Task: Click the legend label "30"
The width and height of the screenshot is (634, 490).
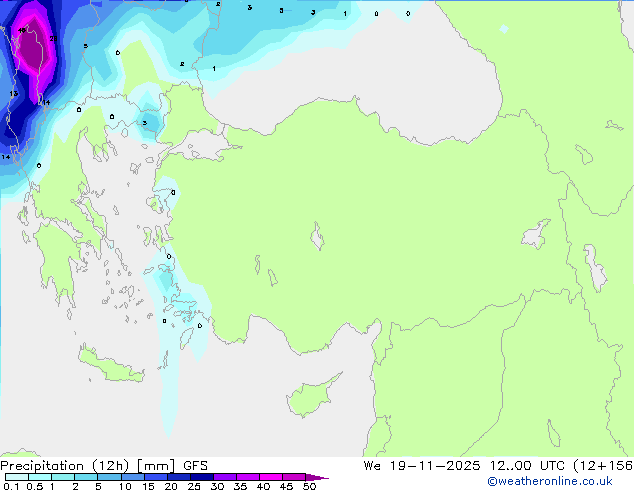Action: tap(217, 486)
